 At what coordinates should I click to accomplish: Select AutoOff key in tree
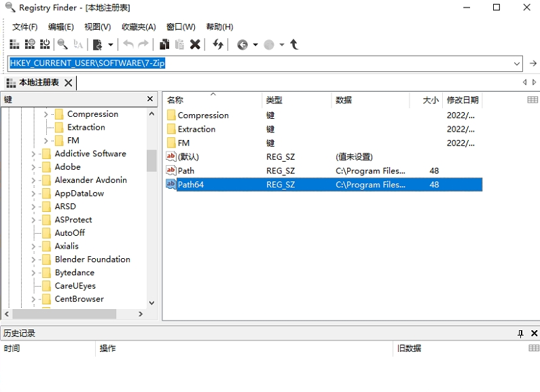point(69,233)
